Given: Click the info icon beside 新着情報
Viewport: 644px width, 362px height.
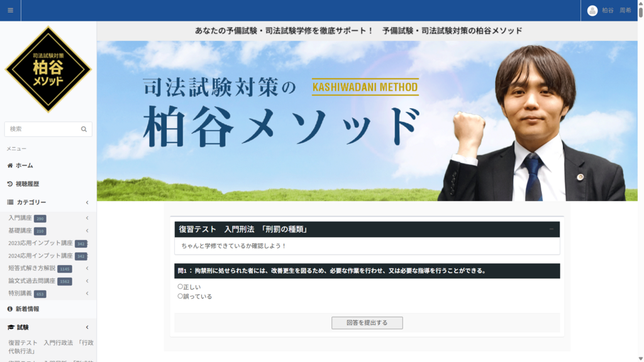Looking at the screenshot, I should 10,309.
